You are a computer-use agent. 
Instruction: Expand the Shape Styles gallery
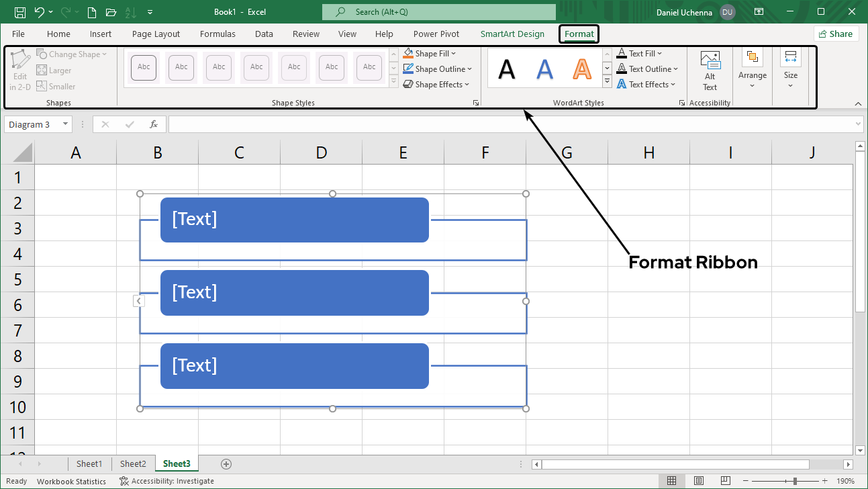tap(393, 82)
